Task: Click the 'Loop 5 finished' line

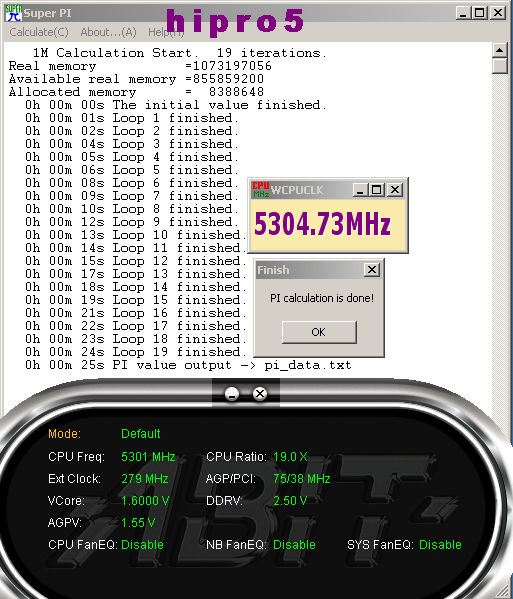Action: click(x=132, y=170)
